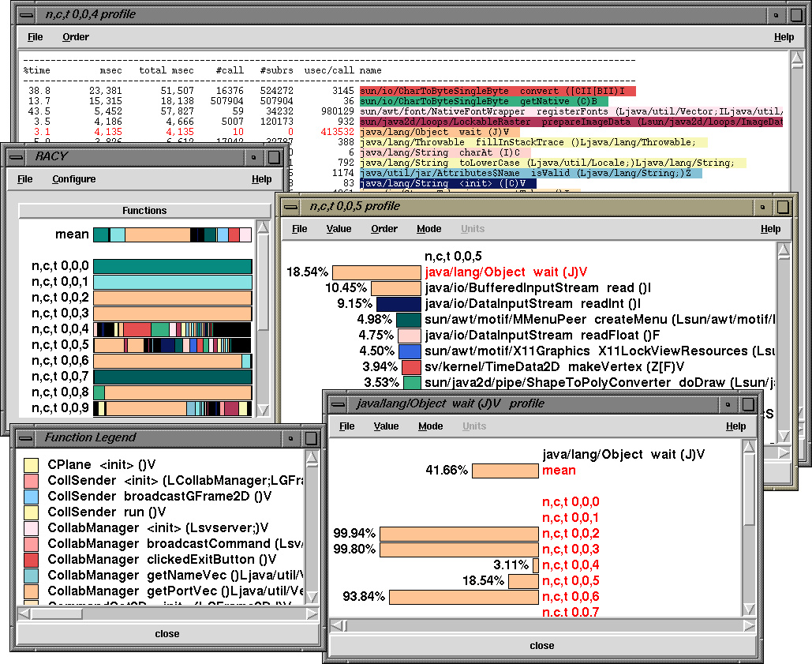Screen dimensions: 812x664
Task: Click scroll-down arrow in Function Legend list
Action: (312, 597)
